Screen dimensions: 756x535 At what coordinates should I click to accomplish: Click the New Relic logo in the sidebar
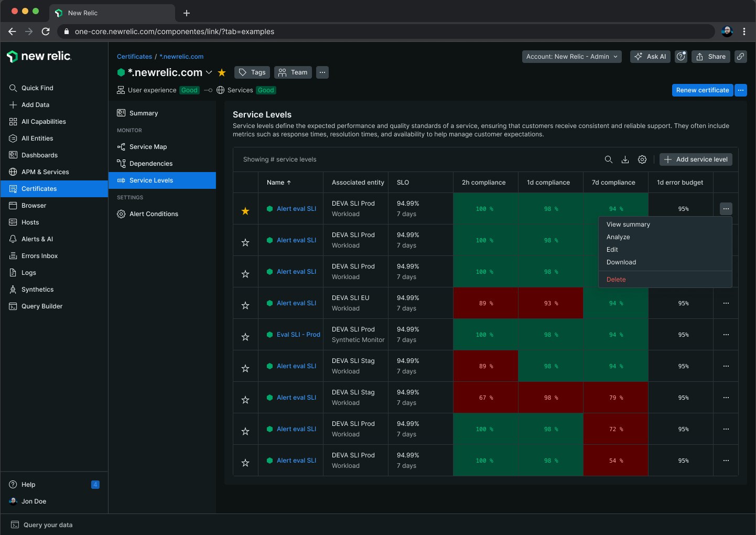coord(39,56)
